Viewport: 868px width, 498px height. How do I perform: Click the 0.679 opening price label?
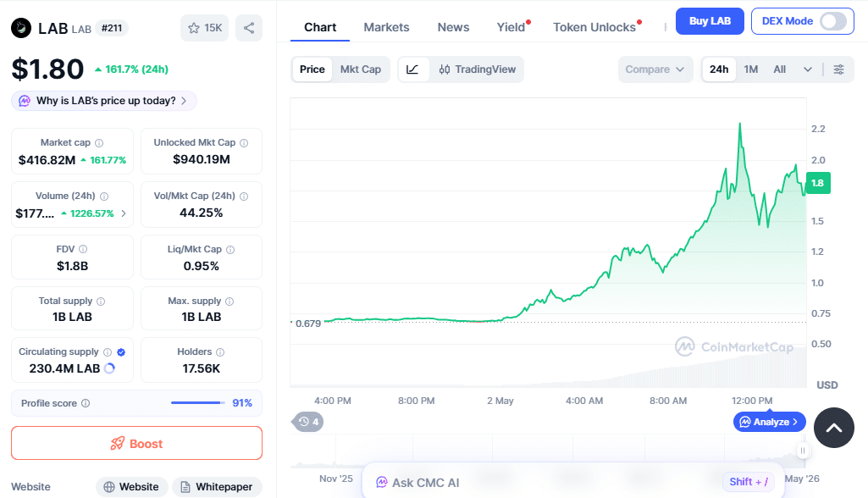(x=307, y=324)
